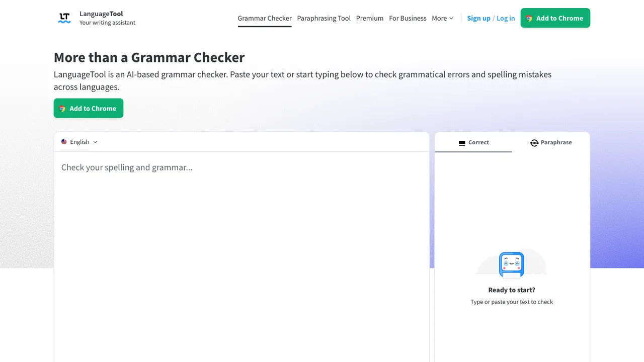
Task: Open the Grammar Checker page
Action: 265,18
